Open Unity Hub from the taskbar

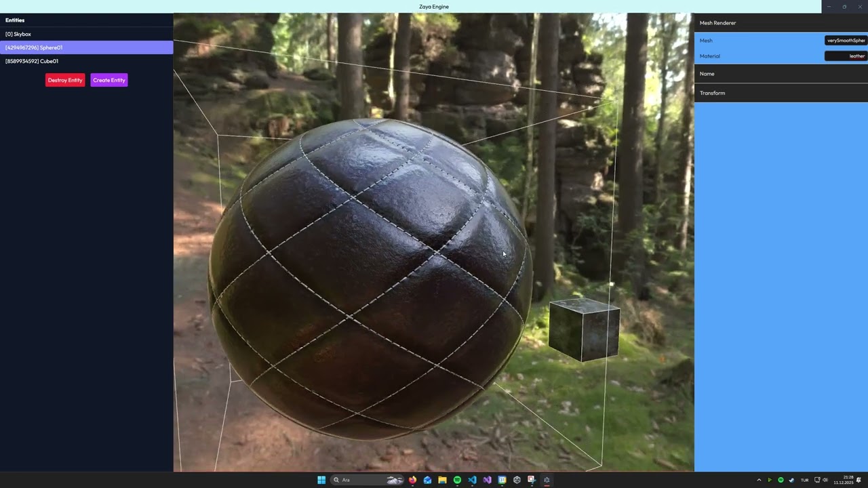pyautogui.click(x=517, y=480)
